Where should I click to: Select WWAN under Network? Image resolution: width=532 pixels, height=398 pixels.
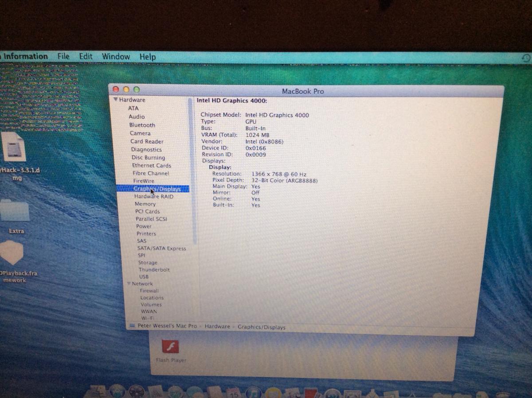(x=149, y=311)
